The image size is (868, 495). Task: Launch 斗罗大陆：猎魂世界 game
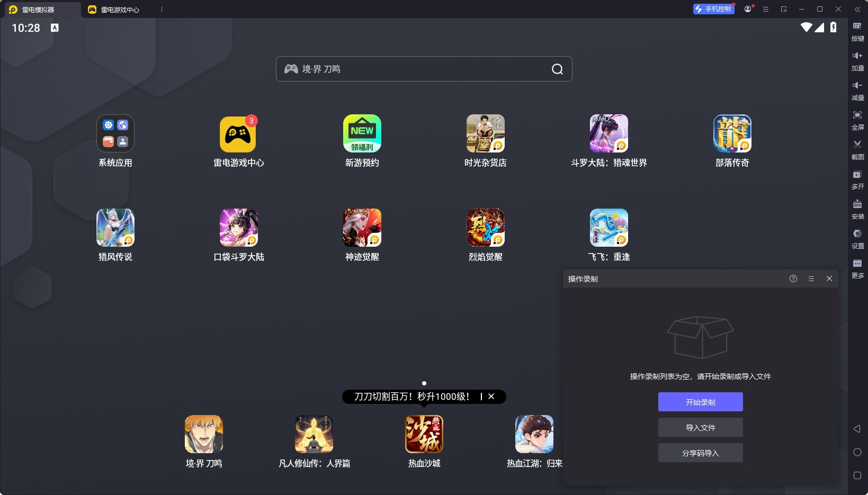point(609,133)
